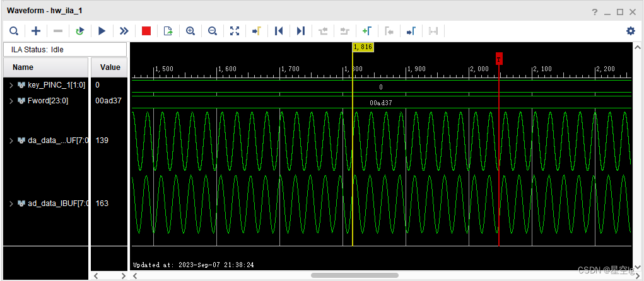Select the 163 value of ad_data_IBUF
The image size is (644, 281).
point(102,204)
